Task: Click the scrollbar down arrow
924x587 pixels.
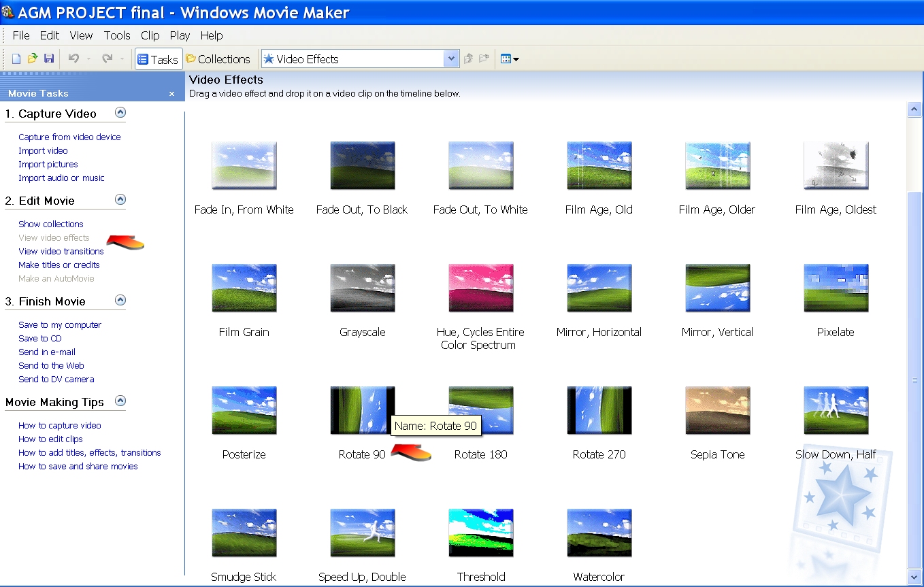Action: [914, 577]
